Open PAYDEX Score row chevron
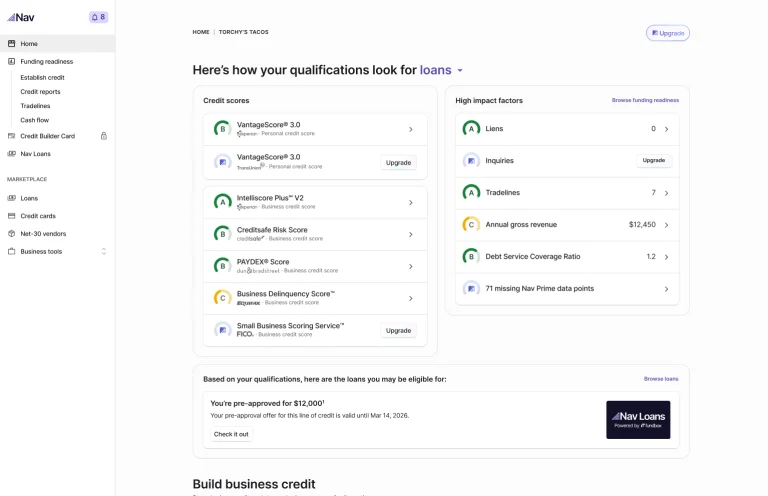Screen dimensions: 768x496 click(x=411, y=266)
